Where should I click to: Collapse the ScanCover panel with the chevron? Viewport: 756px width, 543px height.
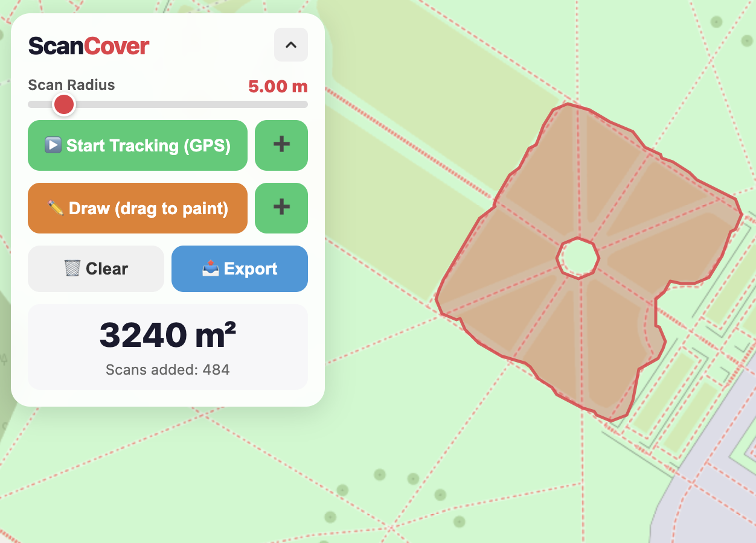290,45
